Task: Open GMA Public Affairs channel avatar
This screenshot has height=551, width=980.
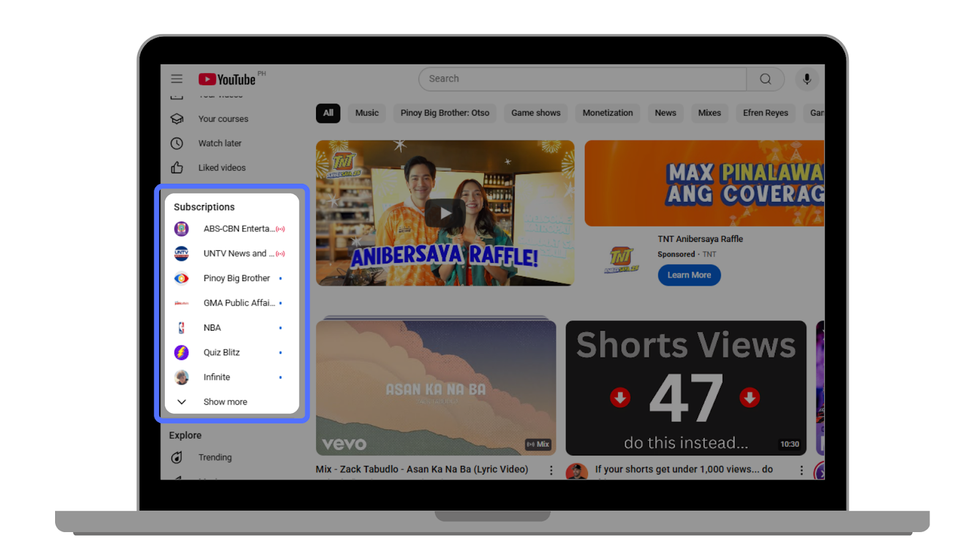Action: pyautogui.click(x=181, y=303)
